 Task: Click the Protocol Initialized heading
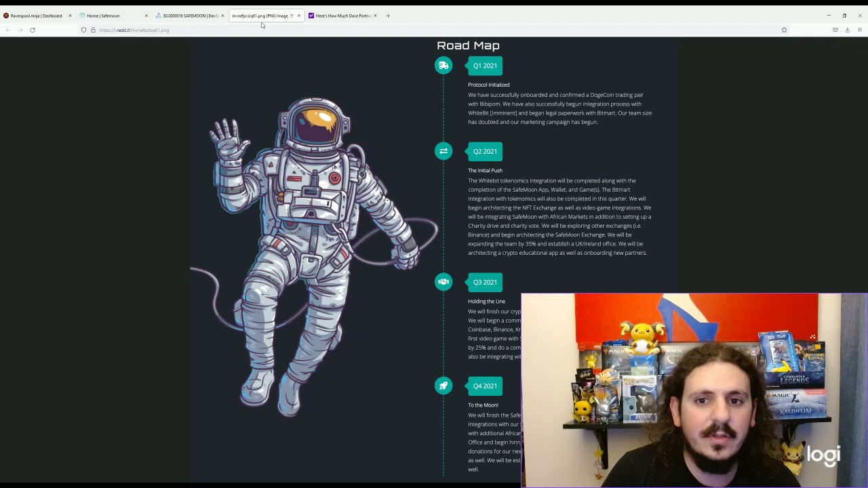click(488, 85)
